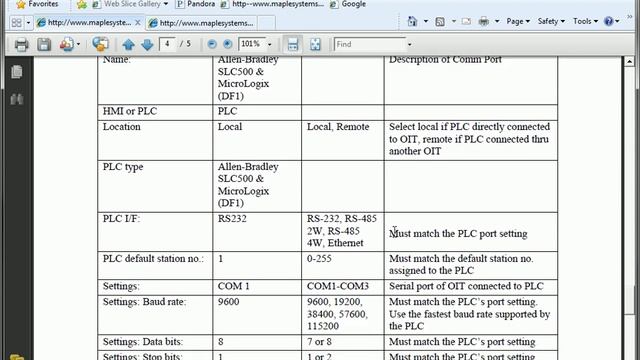Screen dimensions: 640x360
Task: Expand the feeds dropdown arrow
Action: [x=453, y=21]
